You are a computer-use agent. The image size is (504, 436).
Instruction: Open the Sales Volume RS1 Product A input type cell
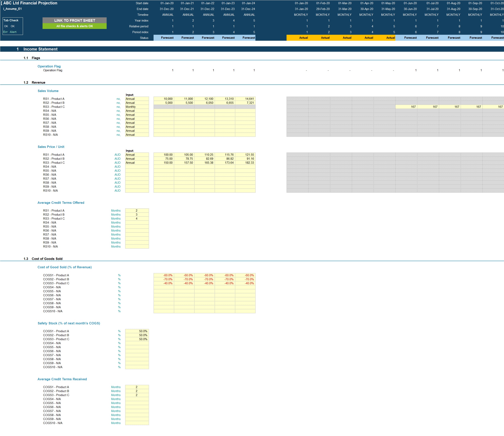point(137,99)
